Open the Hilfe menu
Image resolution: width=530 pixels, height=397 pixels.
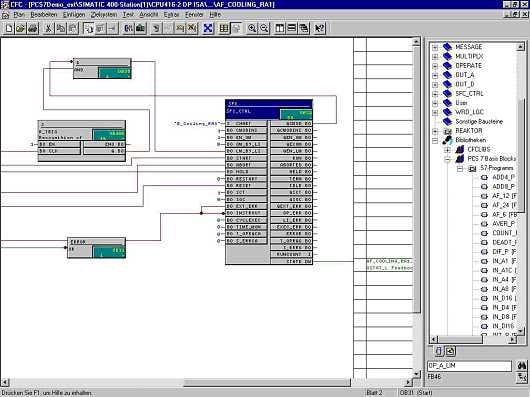click(215, 15)
